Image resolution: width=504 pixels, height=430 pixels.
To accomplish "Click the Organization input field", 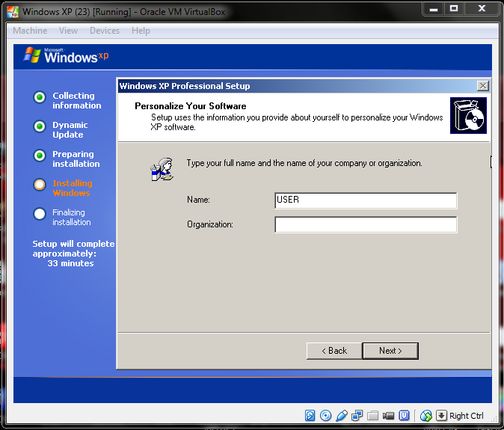I will click(366, 224).
